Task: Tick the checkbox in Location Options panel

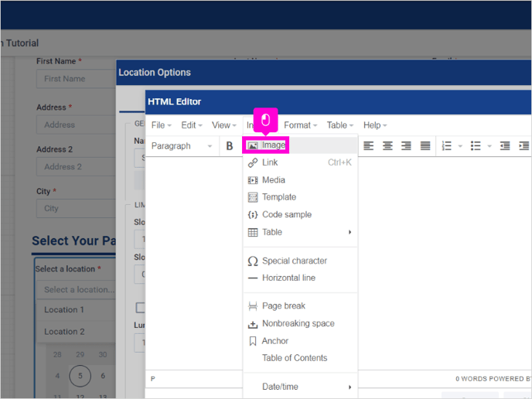Action: [x=140, y=308]
